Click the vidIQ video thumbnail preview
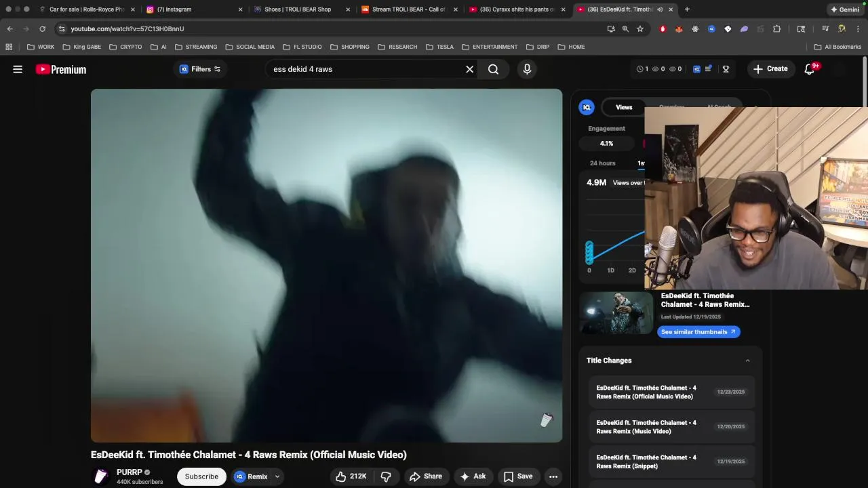 pos(616,312)
